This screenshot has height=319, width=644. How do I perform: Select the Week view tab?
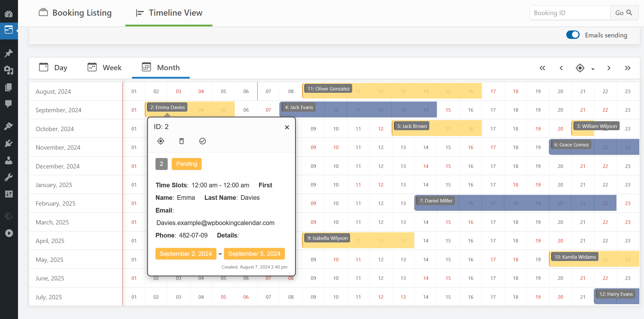tap(104, 68)
